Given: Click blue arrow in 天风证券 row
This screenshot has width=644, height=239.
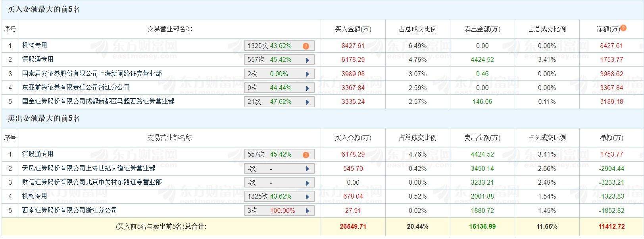Looking at the screenshot, I should coord(307,169).
